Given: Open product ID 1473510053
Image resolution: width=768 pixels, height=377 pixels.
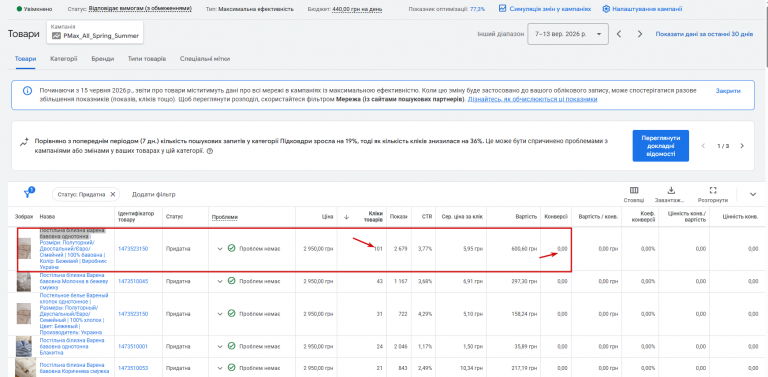Looking at the screenshot, I should tap(133, 368).
